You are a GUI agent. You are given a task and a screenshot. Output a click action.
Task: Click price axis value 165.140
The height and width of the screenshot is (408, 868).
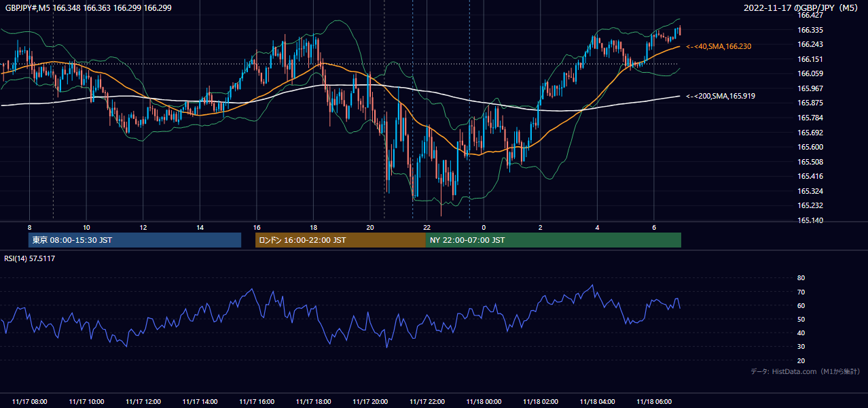[x=810, y=220]
